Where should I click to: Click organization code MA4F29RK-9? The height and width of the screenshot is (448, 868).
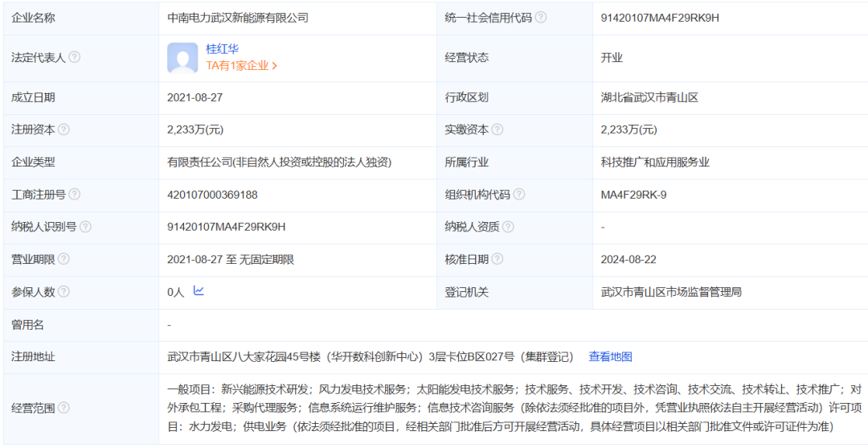(x=634, y=195)
